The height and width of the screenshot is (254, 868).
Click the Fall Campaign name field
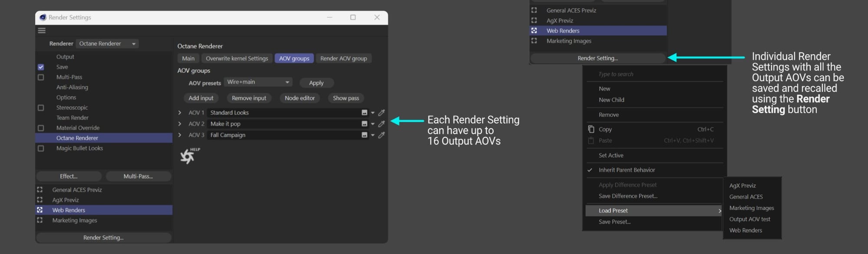coord(283,135)
